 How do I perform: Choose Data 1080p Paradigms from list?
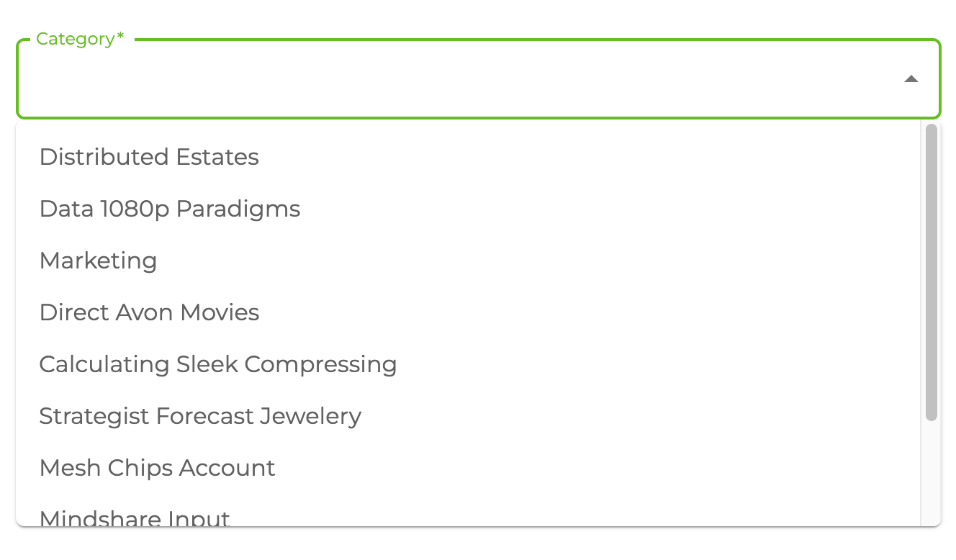[170, 209]
